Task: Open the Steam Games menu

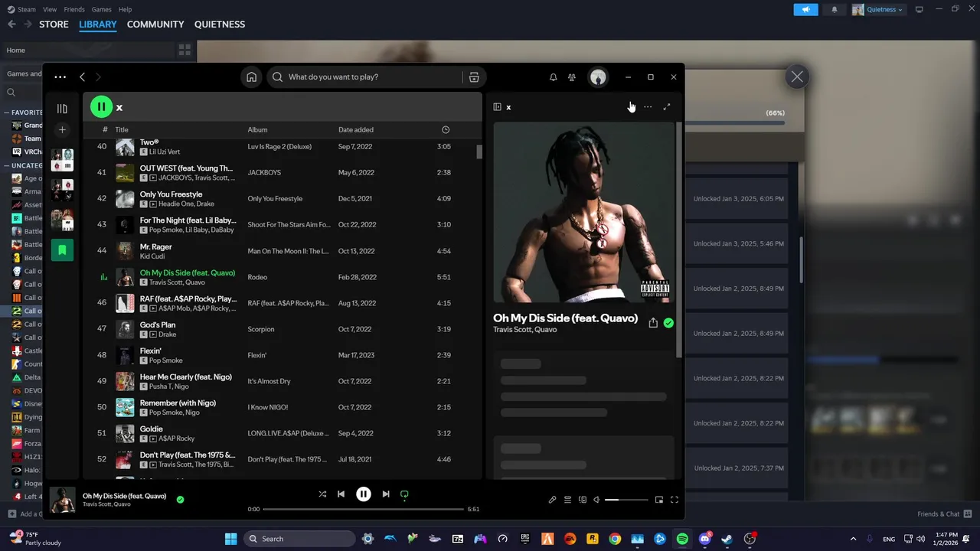Action: point(101,9)
